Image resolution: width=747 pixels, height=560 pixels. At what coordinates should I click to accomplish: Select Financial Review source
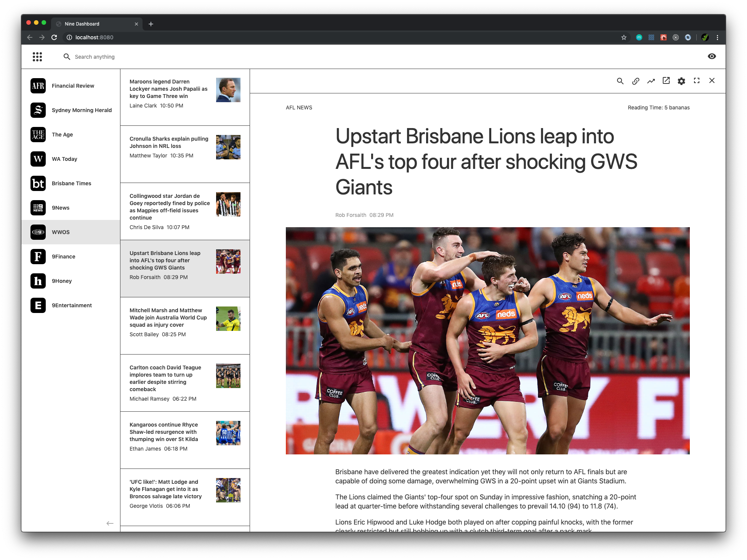[x=72, y=86]
